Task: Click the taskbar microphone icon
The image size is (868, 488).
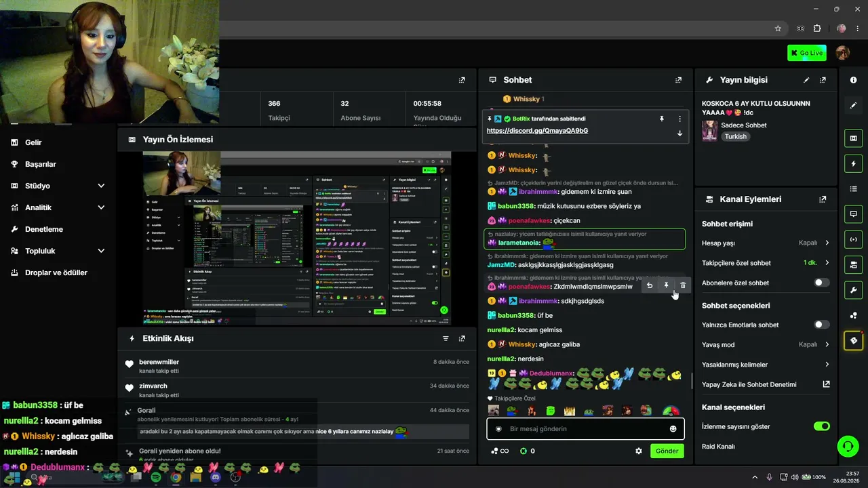Action: click(769, 477)
